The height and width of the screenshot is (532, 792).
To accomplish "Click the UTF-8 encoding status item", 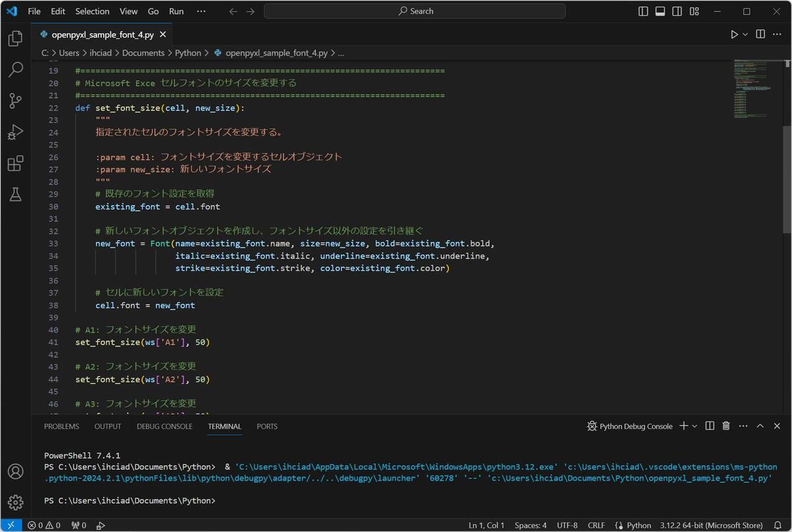I will (567, 525).
